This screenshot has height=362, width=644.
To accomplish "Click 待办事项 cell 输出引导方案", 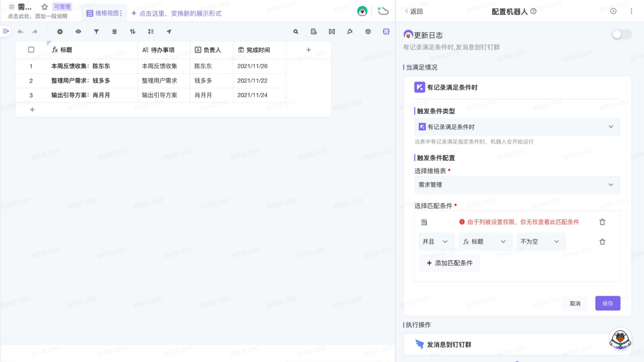I will click(x=164, y=95).
